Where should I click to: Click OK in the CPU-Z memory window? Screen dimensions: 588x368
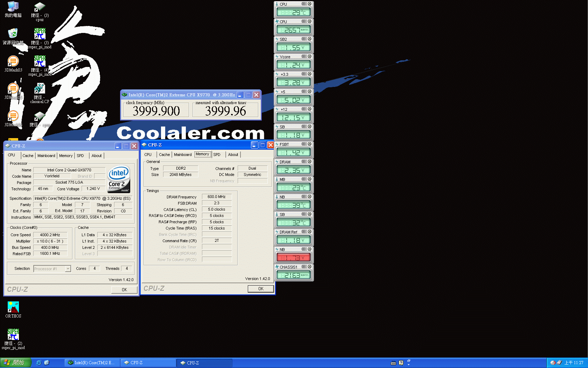click(x=261, y=289)
